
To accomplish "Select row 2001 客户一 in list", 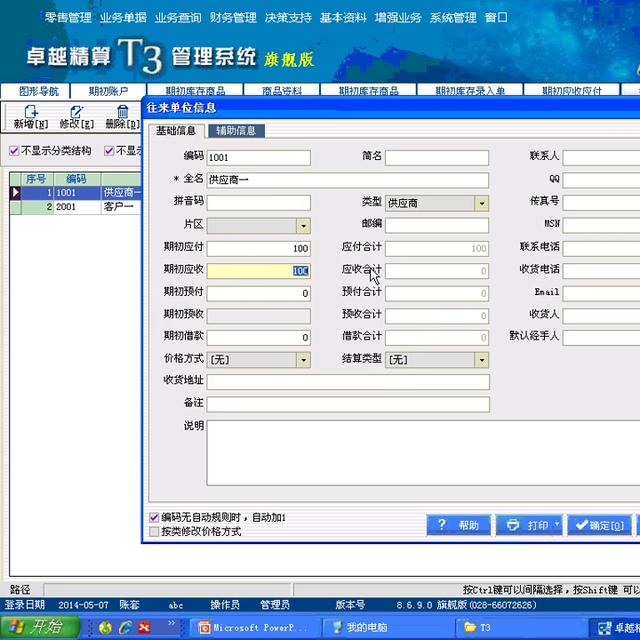I will pyautogui.click(x=76, y=207).
